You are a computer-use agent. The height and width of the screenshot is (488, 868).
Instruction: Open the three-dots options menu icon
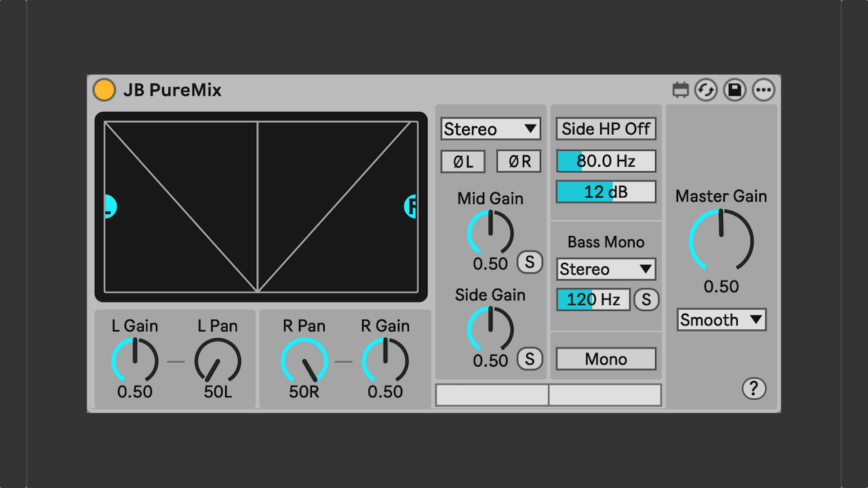764,89
